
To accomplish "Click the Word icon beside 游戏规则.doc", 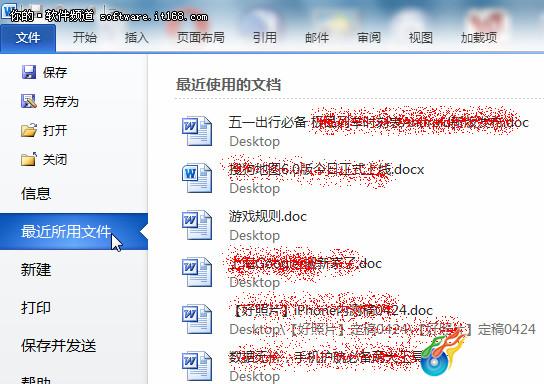I will [x=197, y=225].
